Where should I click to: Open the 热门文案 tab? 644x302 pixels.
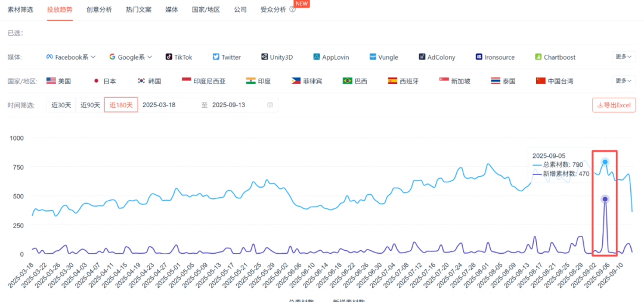[138, 10]
